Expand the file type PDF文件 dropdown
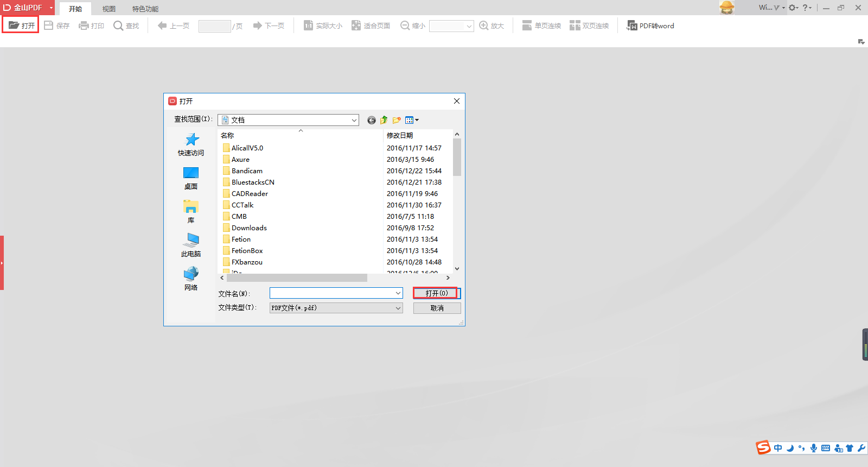 coord(398,308)
